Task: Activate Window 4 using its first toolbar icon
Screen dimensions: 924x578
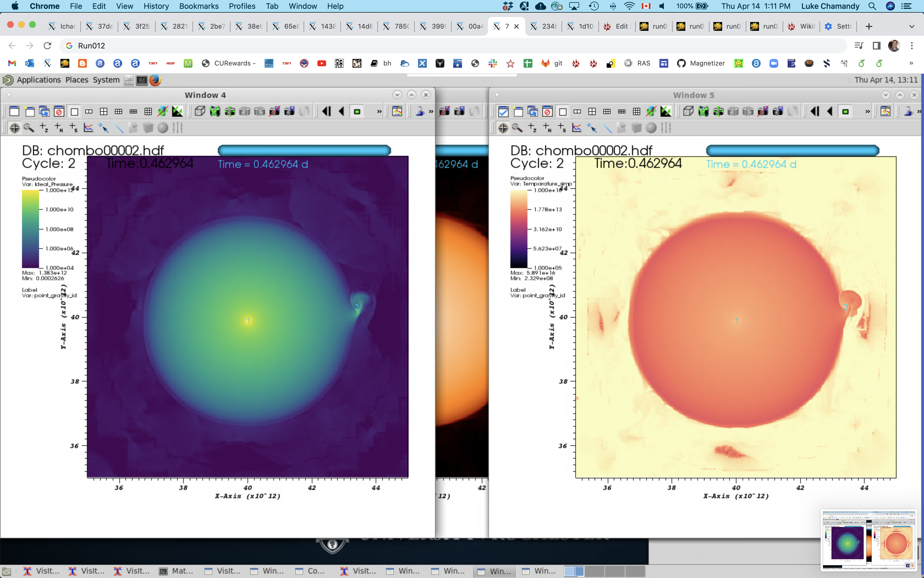Action: pyautogui.click(x=14, y=111)
